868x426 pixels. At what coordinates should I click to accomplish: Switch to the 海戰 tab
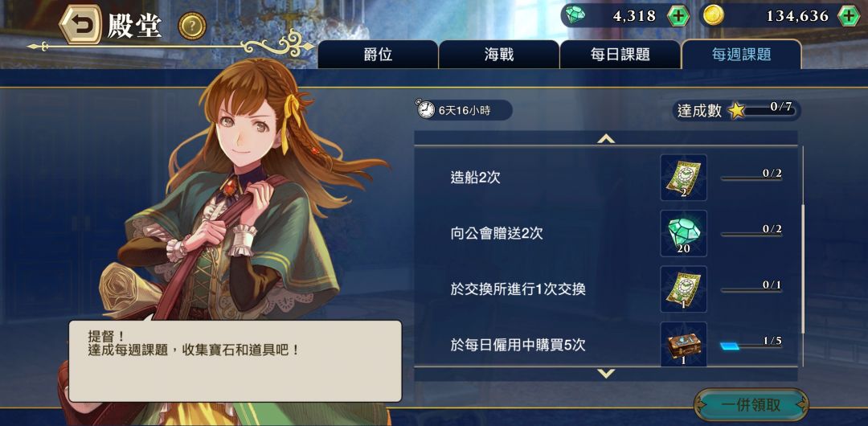(499, 55)
